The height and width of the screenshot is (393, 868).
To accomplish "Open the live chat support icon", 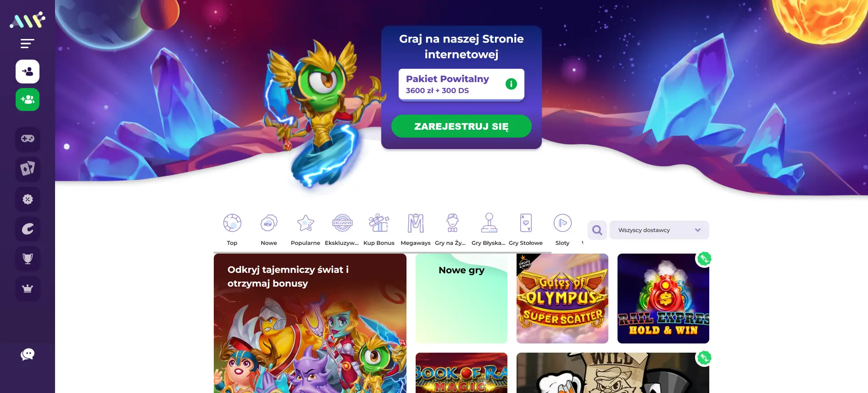I will (x=28, y=354).
